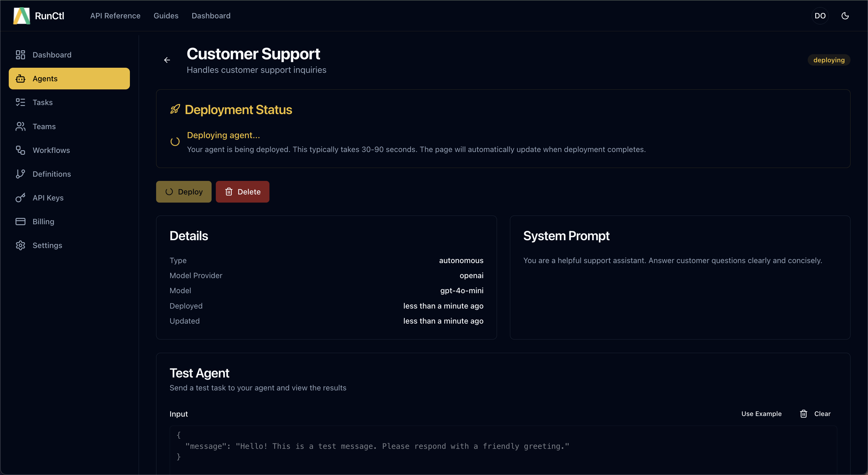Open the DO account avatar menu
The width and height of the screenshot is (868, 475).
coord(820,15)
